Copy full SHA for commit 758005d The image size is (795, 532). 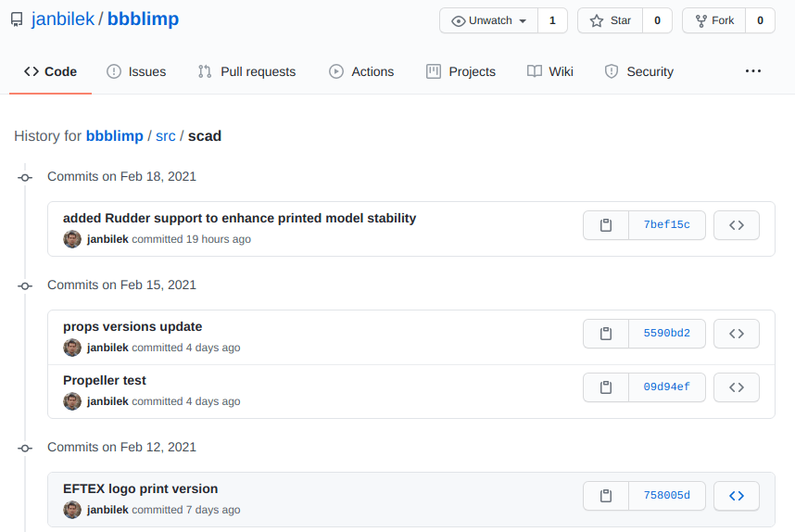coord(606,496)
